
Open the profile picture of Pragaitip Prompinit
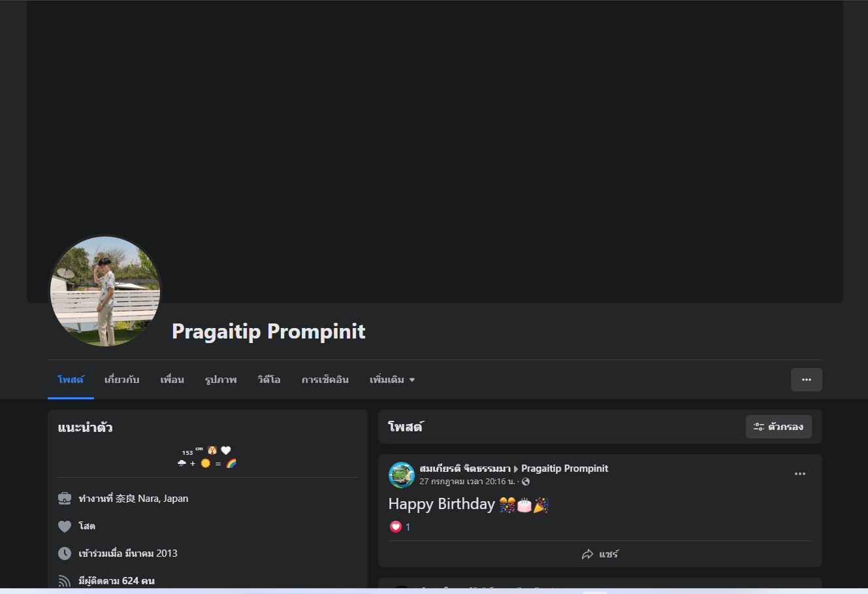point(105,291)
